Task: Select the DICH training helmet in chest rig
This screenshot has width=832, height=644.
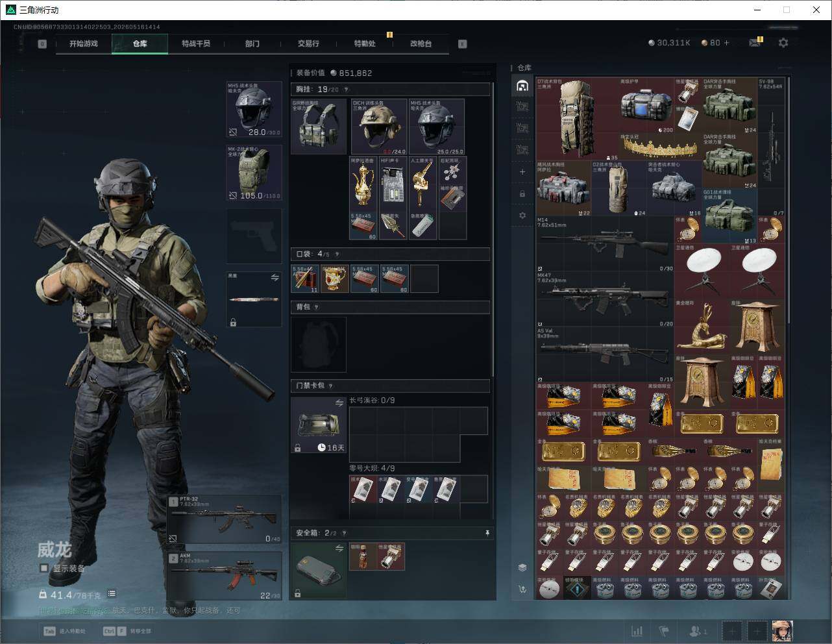Action: click(379, 127)
